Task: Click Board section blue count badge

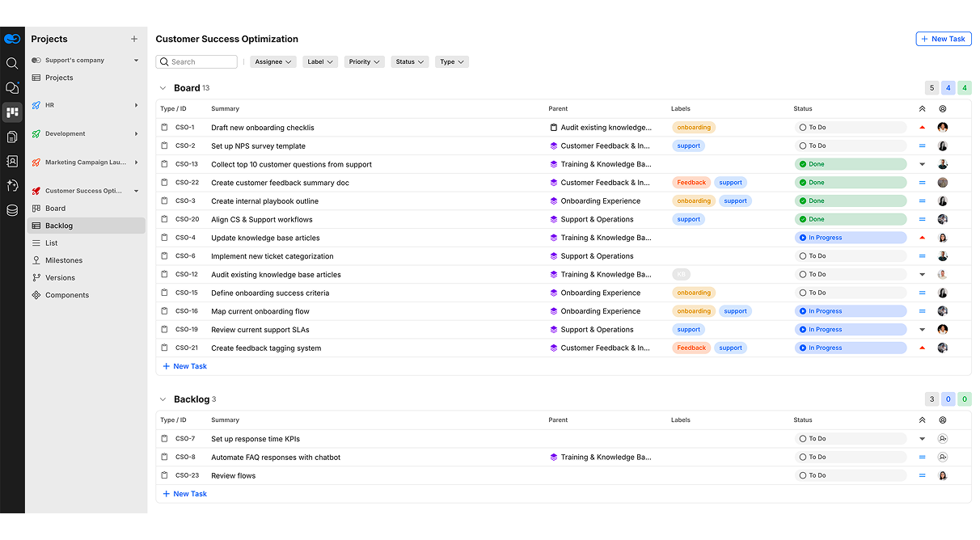Action: 948,88
